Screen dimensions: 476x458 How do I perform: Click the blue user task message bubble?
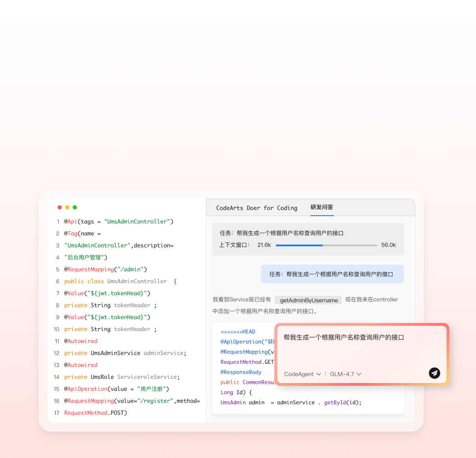tap(332, 274)
